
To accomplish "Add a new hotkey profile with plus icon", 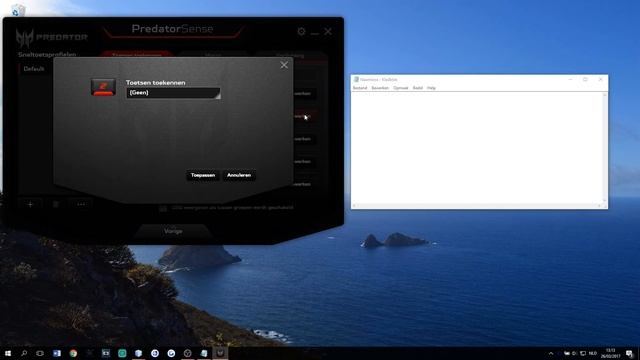I will point(30,204).
